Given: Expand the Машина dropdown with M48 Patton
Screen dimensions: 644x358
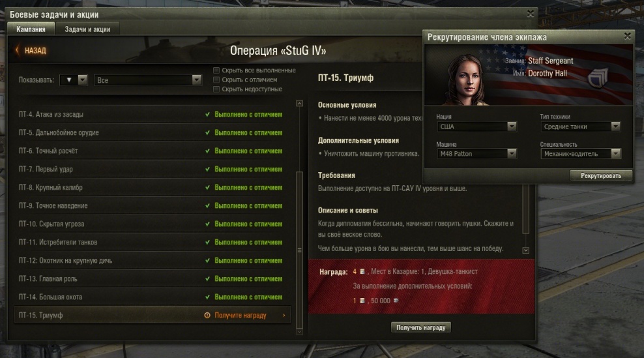Looking at the screenshot, I should click(476, 154).
